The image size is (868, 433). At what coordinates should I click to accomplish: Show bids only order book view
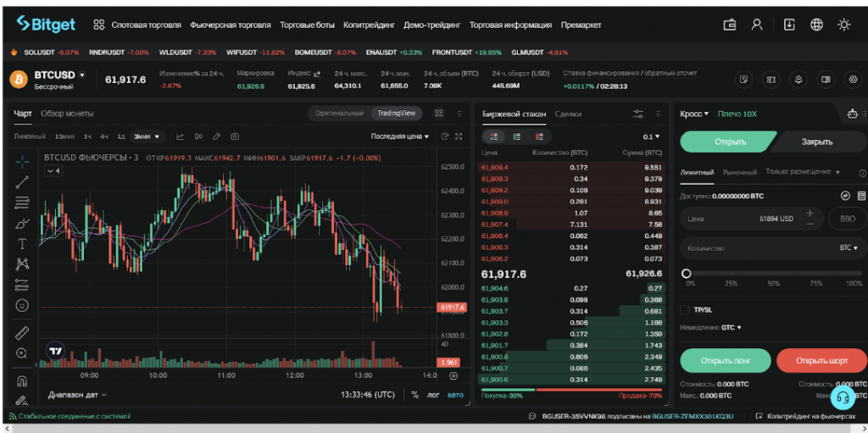pyautogui.click(x=516, y=136)
